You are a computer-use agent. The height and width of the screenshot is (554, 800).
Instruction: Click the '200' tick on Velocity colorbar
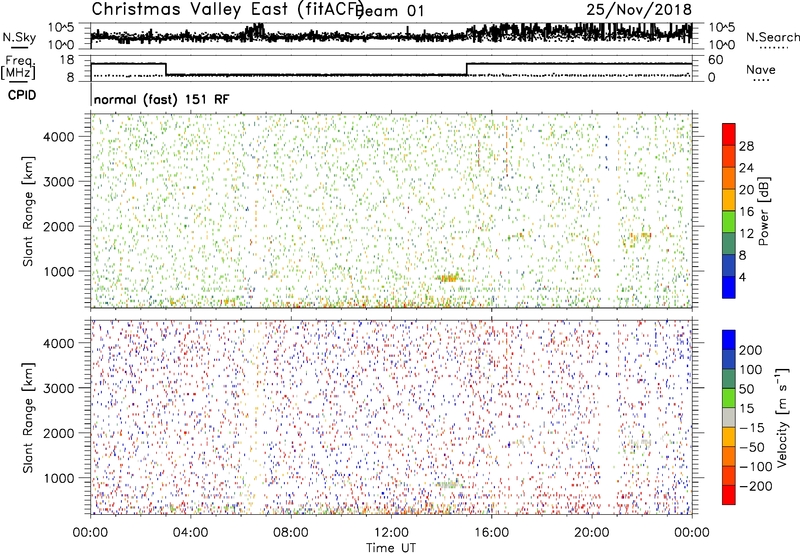pyautogui.click(x=751, y=350)
